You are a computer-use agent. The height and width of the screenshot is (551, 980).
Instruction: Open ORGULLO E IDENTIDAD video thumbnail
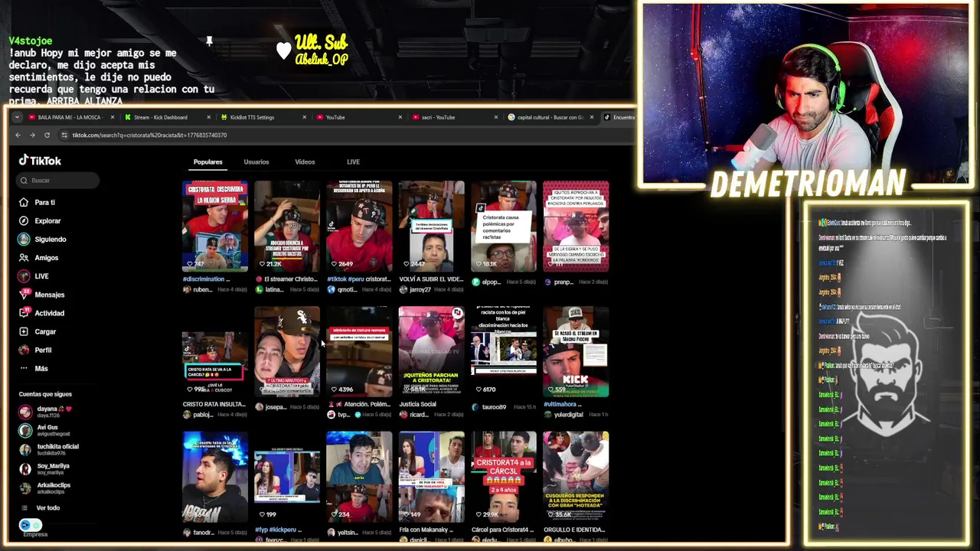(575, 478)
